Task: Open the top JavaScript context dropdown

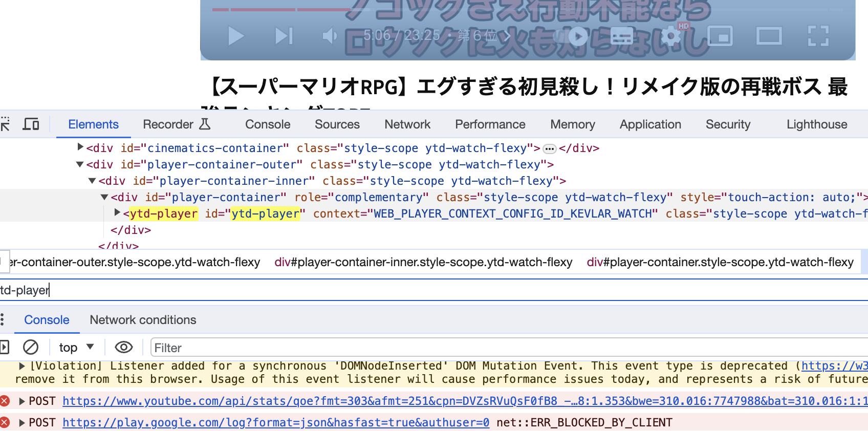Action: [77, 348]
